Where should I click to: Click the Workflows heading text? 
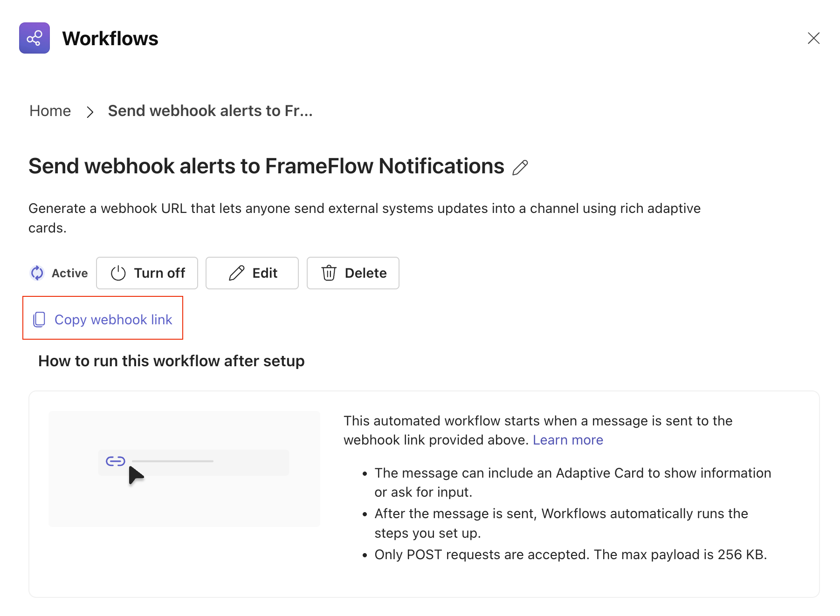(110, 39)
